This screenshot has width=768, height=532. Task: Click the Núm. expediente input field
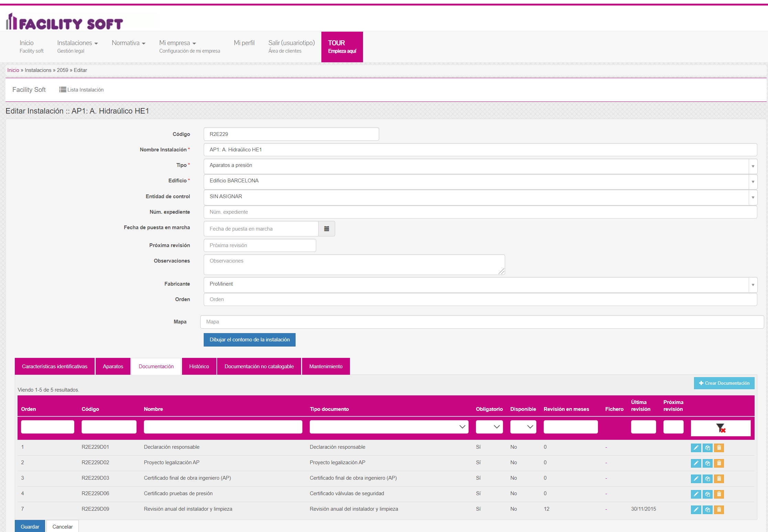(480, 212)
